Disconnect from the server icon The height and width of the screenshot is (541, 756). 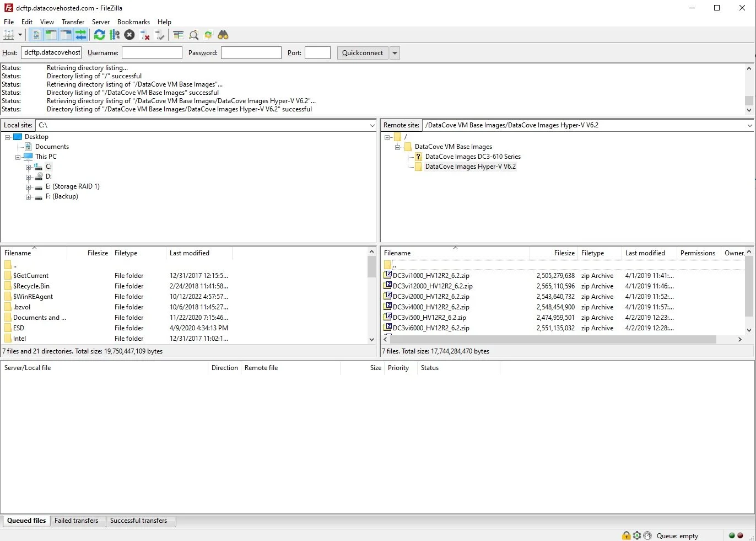(144, 35)
